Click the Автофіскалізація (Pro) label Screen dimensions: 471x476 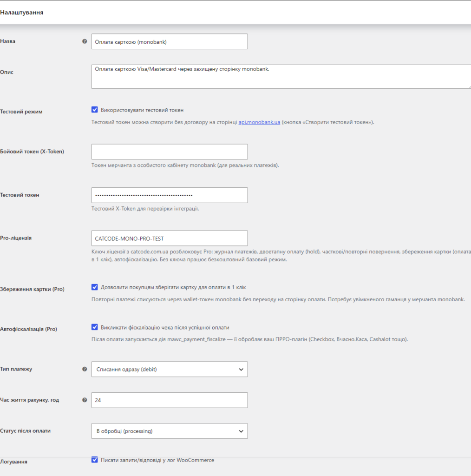coord(28,329)
